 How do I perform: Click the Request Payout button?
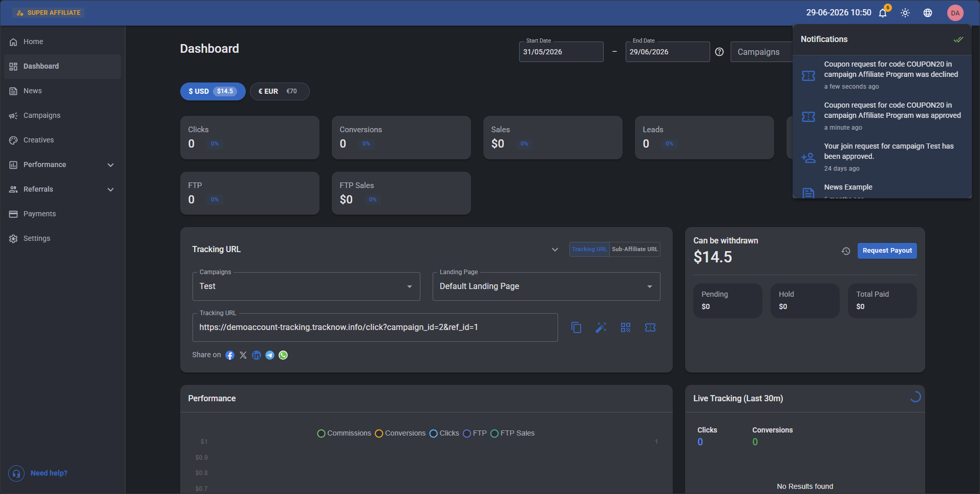click(887, 251)
